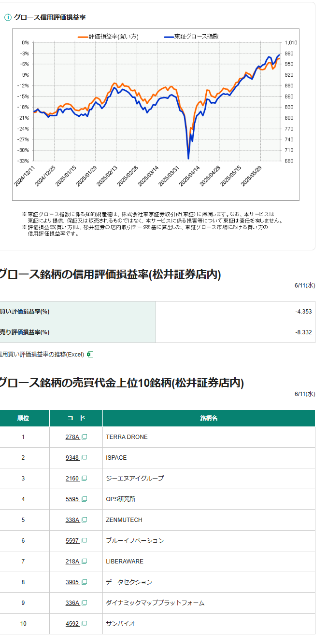This screenshot has width=328, height=644.
Task: Click the コード column header
Action: [76, 418]
